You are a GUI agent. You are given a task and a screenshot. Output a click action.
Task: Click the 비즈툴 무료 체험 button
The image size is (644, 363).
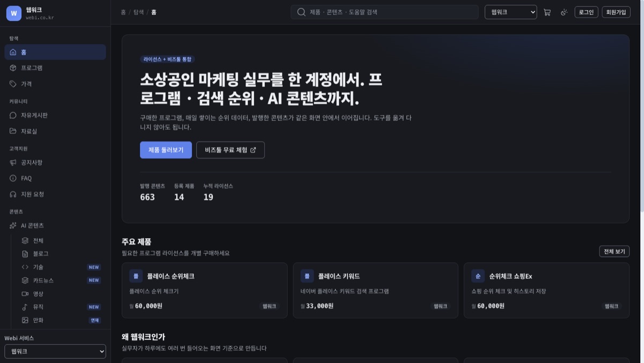230,150
